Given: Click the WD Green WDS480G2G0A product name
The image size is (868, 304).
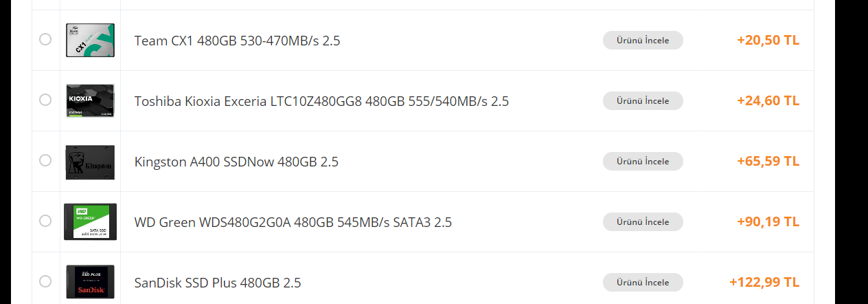Looking at the screenshot, I should (293, 222).
